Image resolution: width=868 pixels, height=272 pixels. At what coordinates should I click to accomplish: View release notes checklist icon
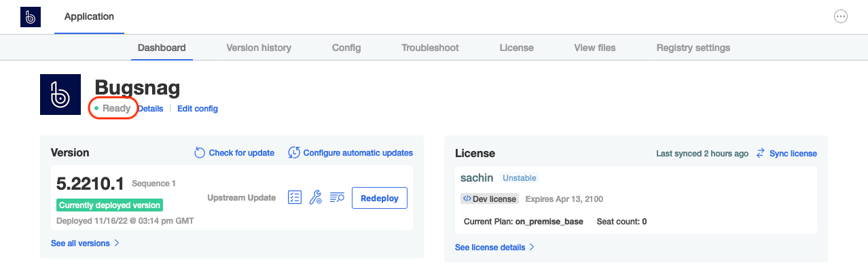(294, 198)
